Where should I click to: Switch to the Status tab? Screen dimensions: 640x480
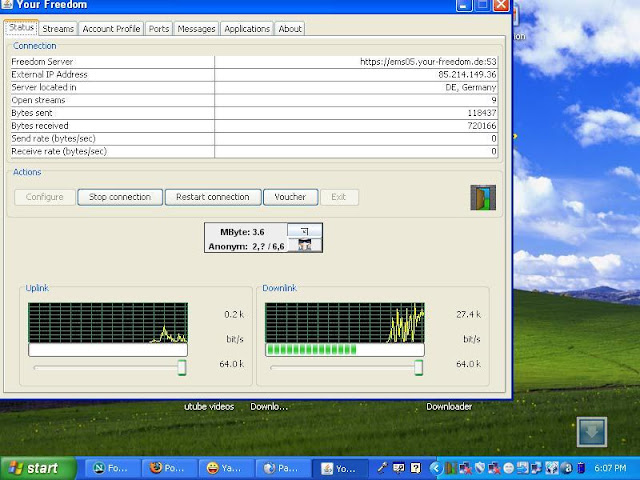[x=22, y=28]
